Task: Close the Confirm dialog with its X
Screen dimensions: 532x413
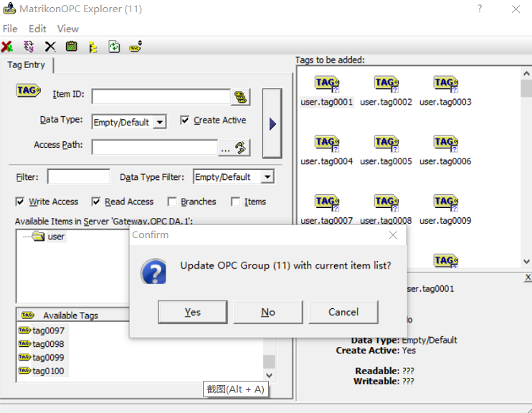Action: pos(393,235)
